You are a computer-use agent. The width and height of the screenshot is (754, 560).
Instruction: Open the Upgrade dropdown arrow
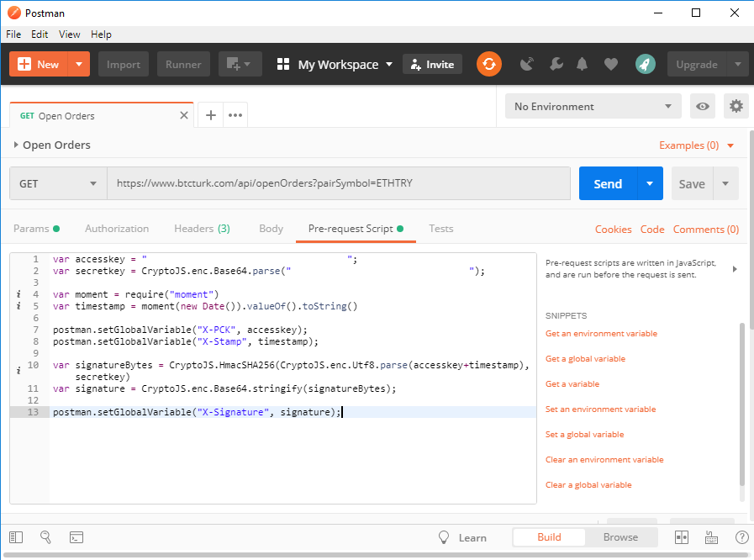click(738, 64)
